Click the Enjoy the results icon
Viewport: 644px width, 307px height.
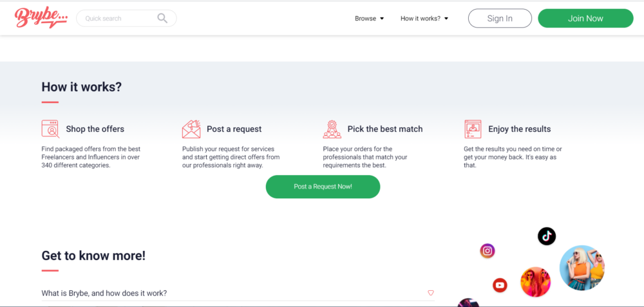coord(473,129)
